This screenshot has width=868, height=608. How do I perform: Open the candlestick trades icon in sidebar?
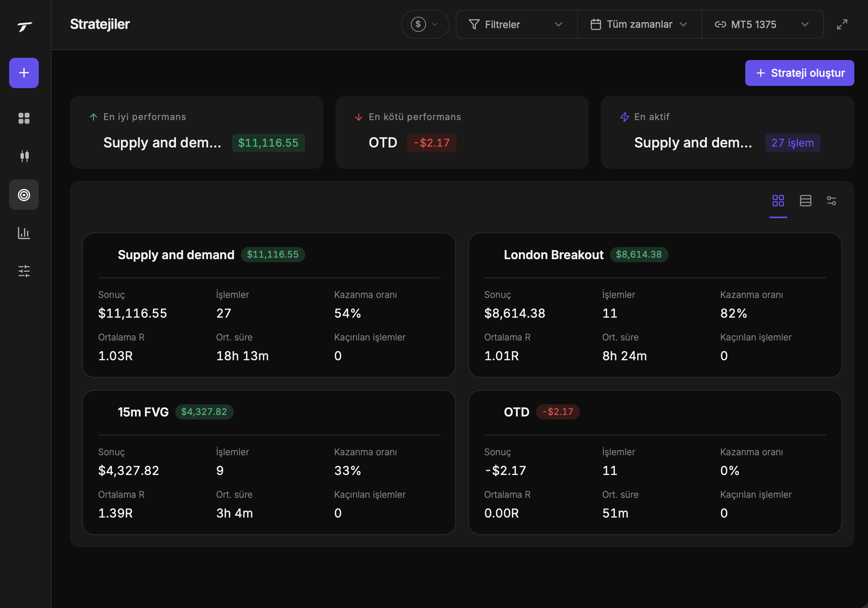pyautogui.click(x=24, y=156)
